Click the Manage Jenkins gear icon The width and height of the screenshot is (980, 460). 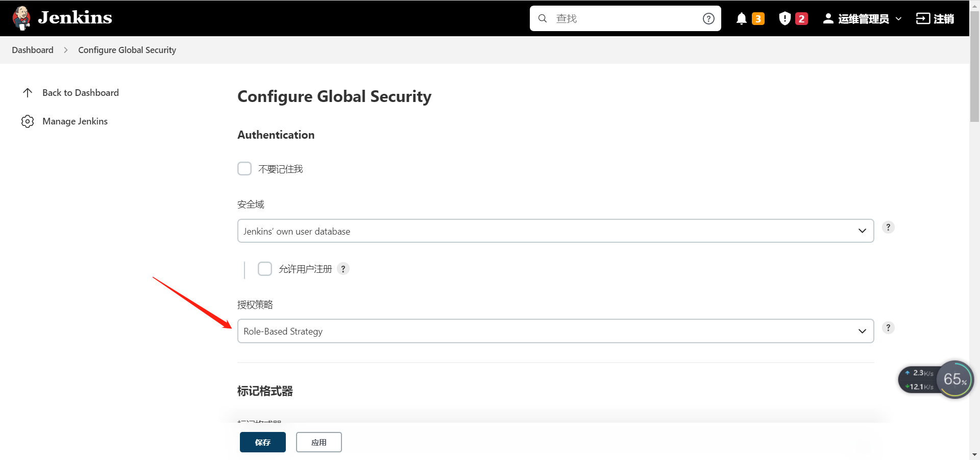(28, 121)
